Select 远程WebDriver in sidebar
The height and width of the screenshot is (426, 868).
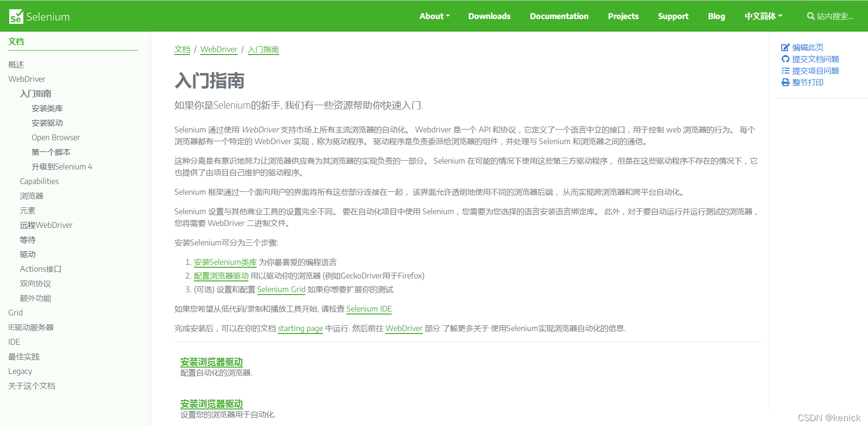pyautogui.click(x=46, y=225)
